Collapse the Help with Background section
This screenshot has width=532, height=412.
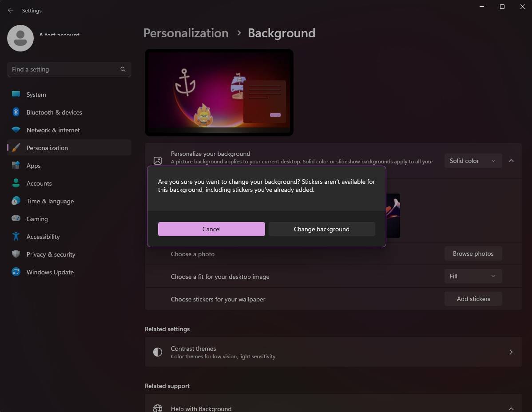point(511,408)
